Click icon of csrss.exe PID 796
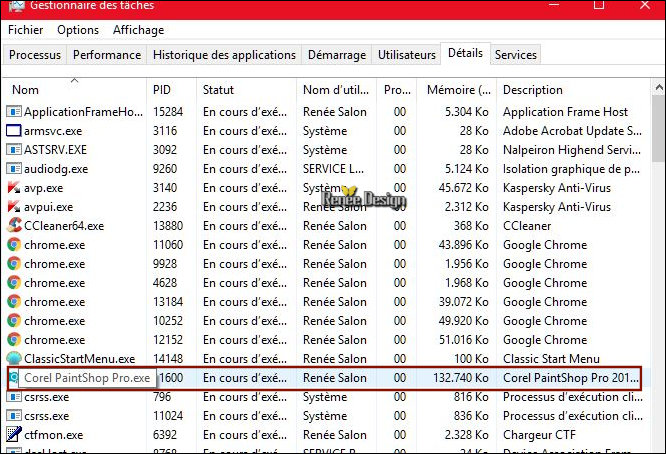This screenshot has width=666, height=454. (x=14, y=397)
